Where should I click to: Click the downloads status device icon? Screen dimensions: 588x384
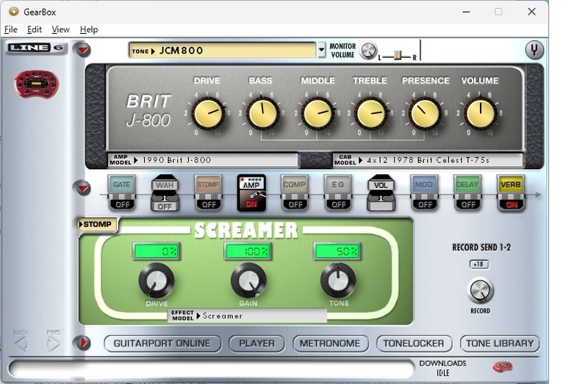tap(503, 366)
